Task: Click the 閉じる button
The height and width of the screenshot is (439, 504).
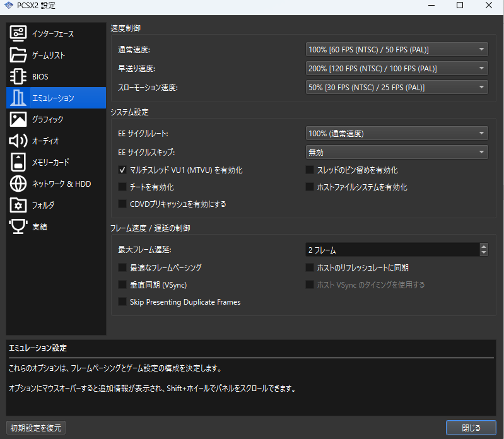Action: pos(471,428)
